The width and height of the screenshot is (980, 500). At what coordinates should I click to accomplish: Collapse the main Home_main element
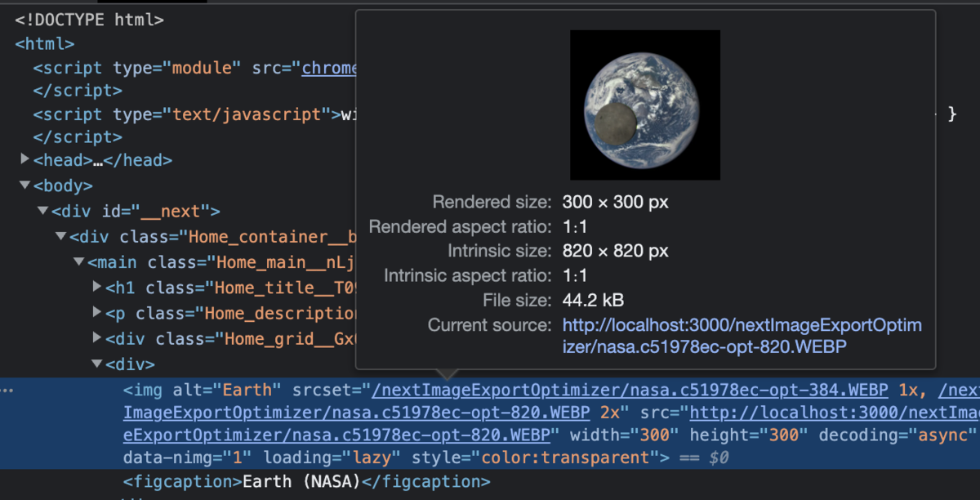coord(78,262)
